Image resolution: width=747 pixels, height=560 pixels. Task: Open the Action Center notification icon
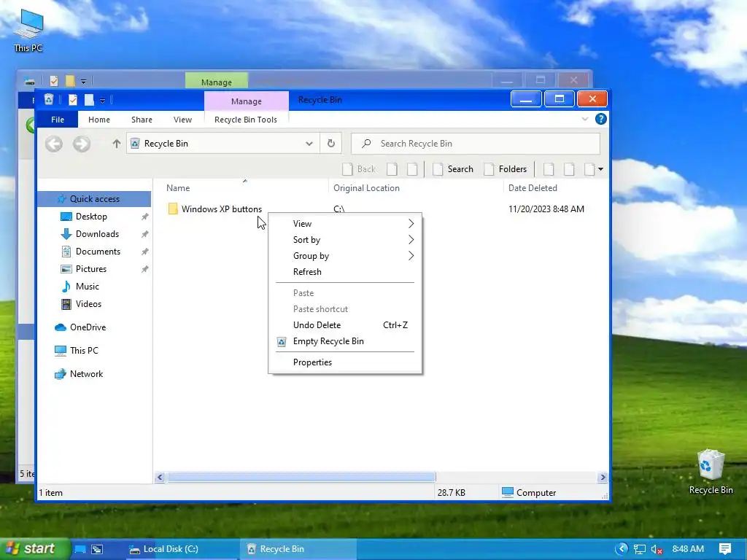[x=725, y=549]
